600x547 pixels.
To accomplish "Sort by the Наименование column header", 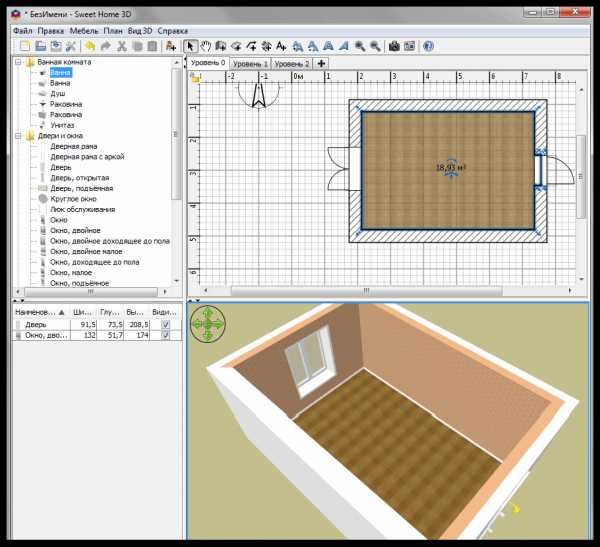I will pyautogui.click(x=37, y=313).
